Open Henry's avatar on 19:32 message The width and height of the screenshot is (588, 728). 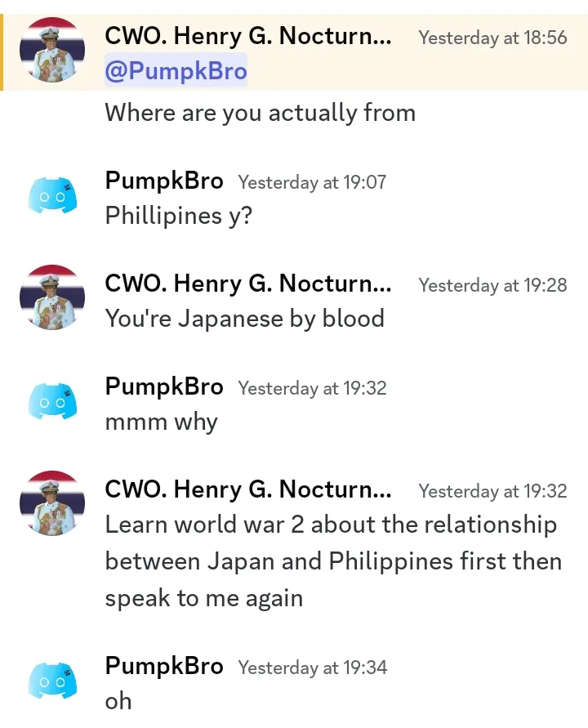click(x=52, y=503)
